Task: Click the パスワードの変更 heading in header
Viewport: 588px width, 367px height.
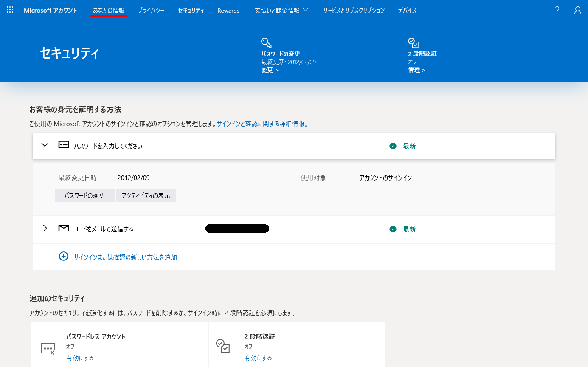Action: (281, 54)
